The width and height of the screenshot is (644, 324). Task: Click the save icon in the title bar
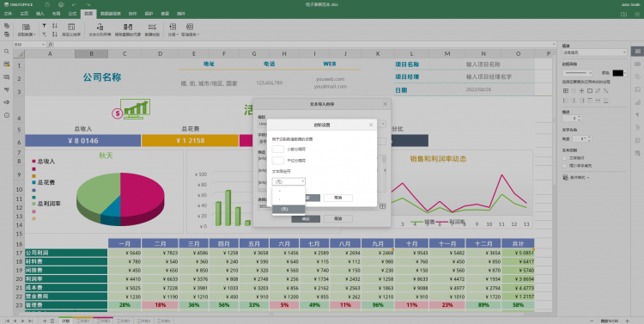point(47,4)
